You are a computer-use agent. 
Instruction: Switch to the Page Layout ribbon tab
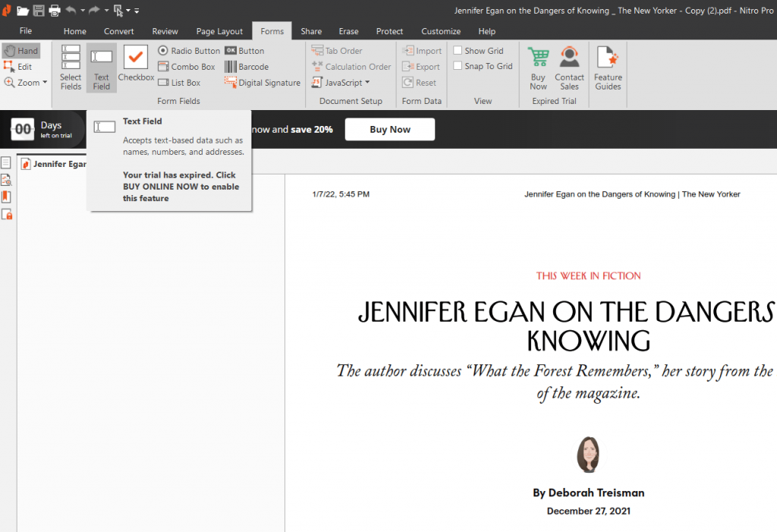pos(219,31)
